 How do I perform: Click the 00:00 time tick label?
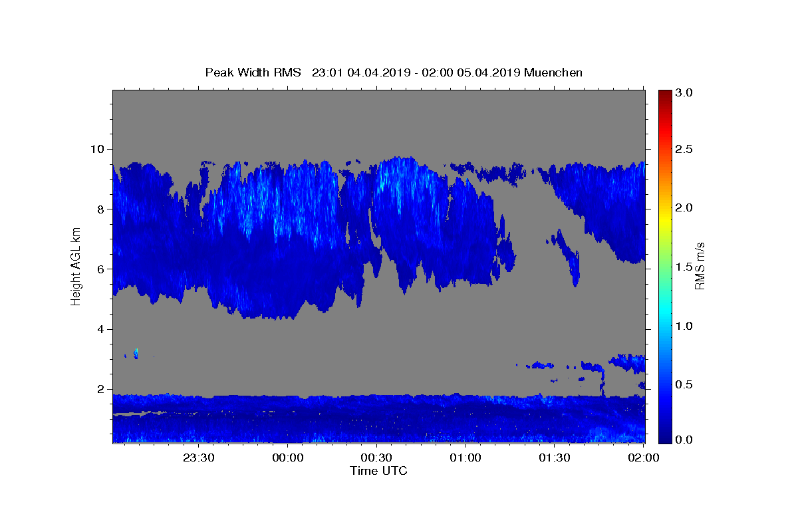click(x=288, y=458)
